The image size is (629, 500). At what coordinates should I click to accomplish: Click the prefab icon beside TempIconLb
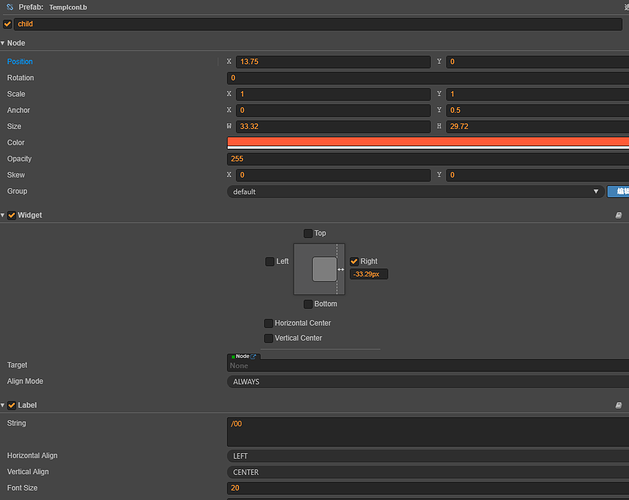click(10, 7)
